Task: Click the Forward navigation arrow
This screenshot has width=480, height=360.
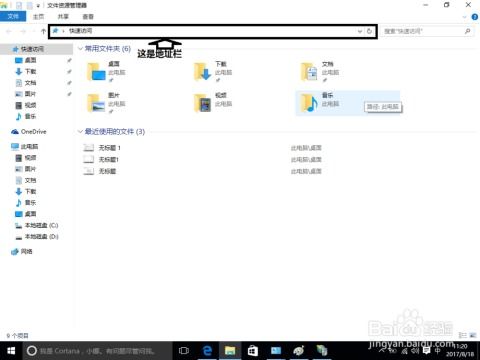Action: pos(23,31)
